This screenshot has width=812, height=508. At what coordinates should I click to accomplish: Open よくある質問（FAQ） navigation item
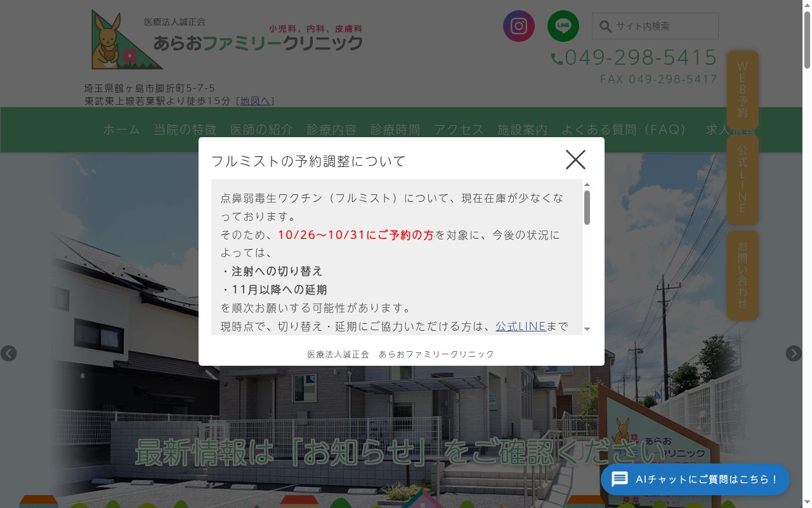[624, 130]
